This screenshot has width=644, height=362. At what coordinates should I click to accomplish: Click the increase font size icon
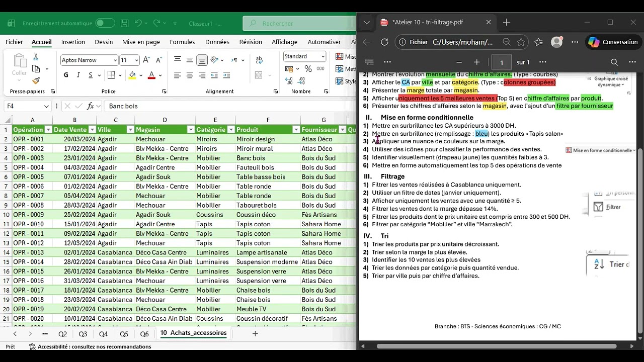[146, 60]
